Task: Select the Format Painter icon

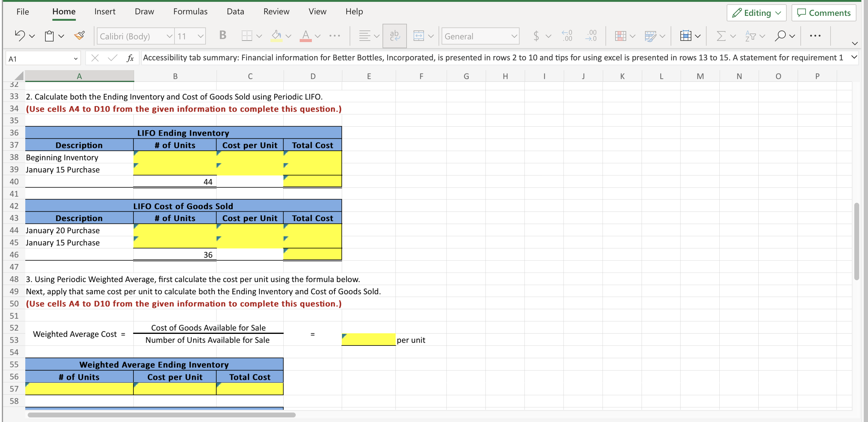Action: (79, 35)
